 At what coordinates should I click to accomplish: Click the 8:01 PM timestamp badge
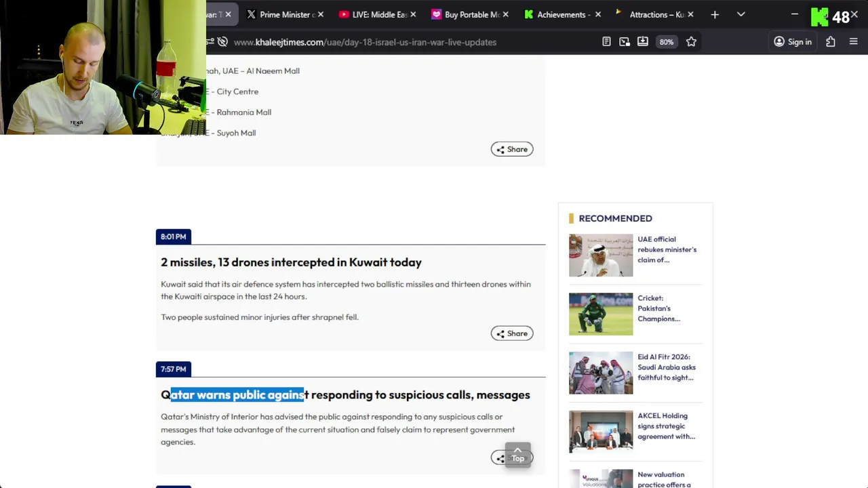pos(174,237)
